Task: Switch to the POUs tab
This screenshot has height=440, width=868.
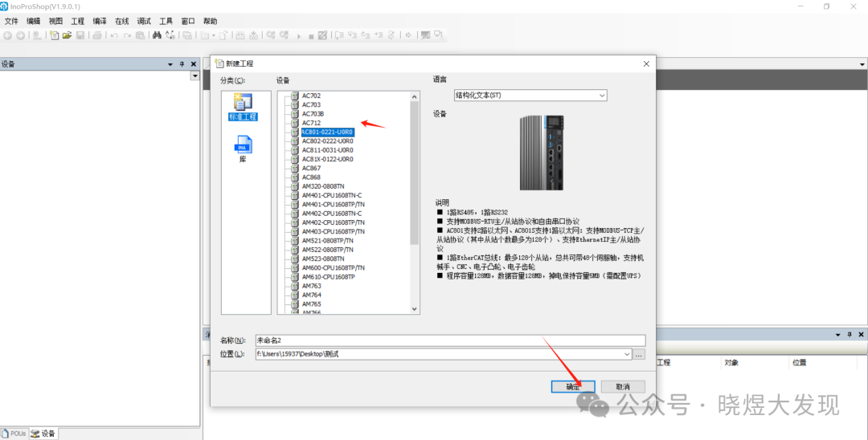Action: coord(14,434)
